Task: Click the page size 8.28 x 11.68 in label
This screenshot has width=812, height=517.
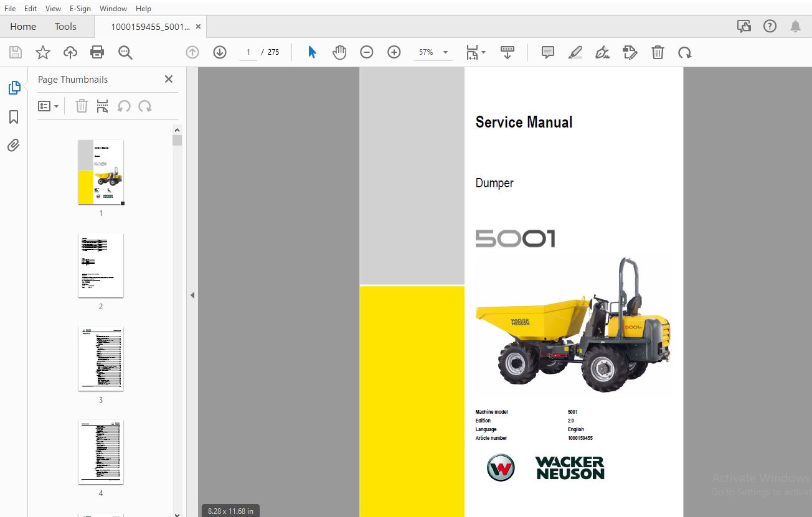Action: point(230,511)
